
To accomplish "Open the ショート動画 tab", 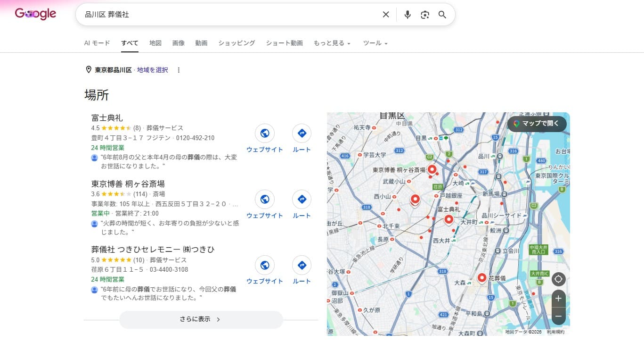I will click(284, 43).
